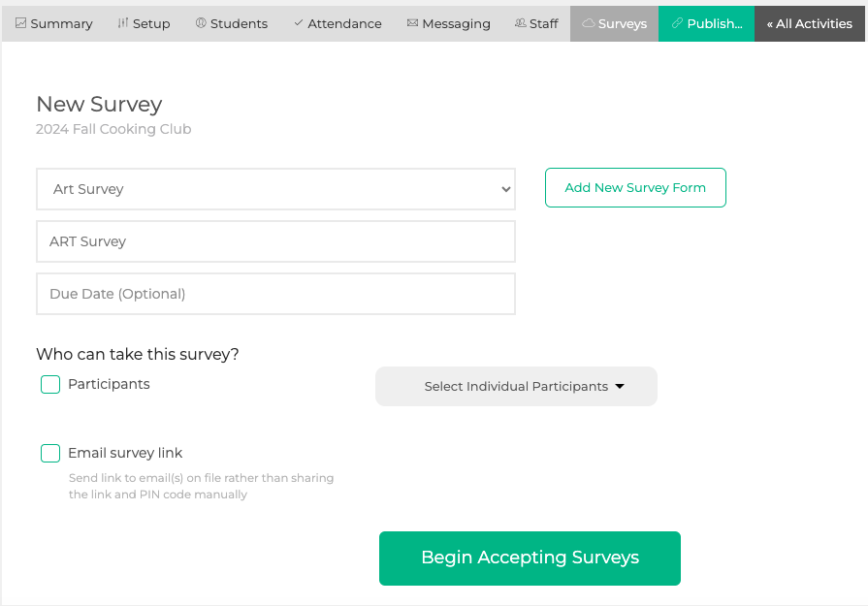Click the Summary chart icon
Image resolution: width=868 pixels, height=606 pixels.
[21, 23]
